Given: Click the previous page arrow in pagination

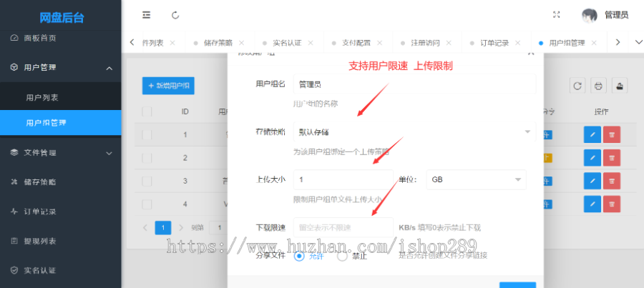Looking at the screenshot, I should [x=145, y=228].
